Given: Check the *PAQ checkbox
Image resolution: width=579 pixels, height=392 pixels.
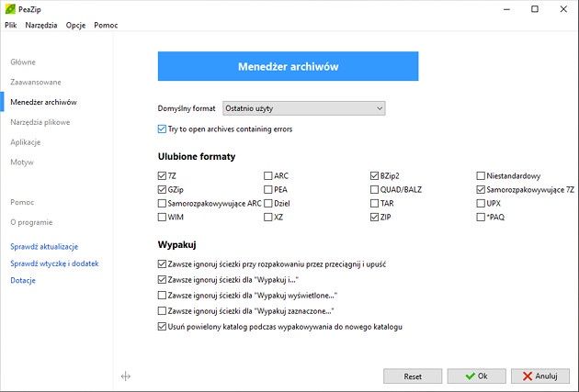Looking at the screenshot, I should (x=481, y=218).
